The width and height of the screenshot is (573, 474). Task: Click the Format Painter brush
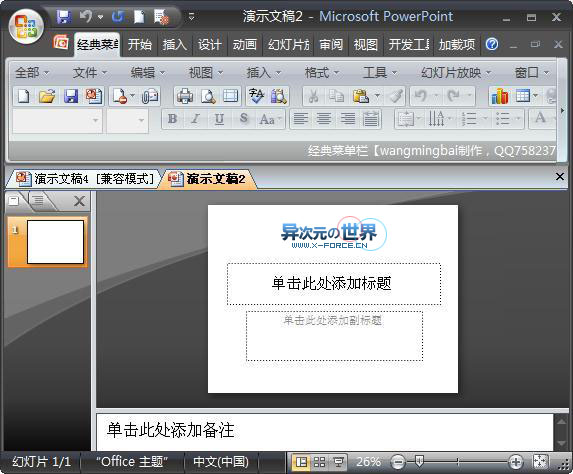396,96
